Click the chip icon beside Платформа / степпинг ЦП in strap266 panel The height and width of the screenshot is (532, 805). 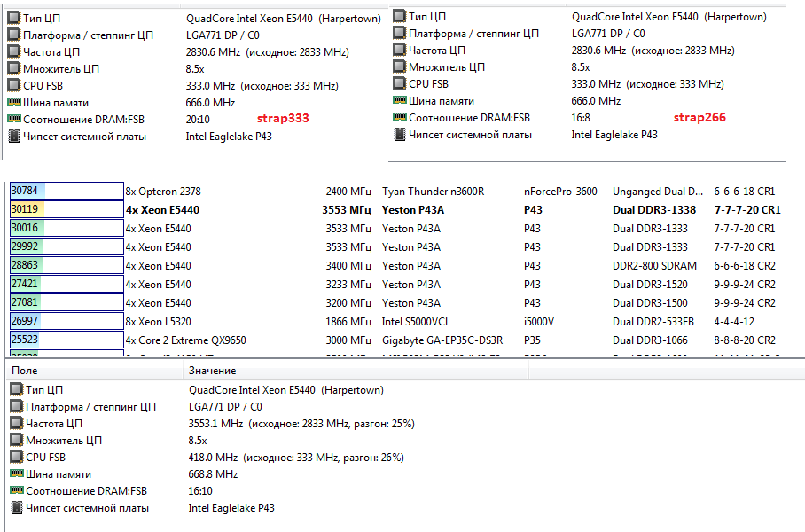(x=400, y=33)
